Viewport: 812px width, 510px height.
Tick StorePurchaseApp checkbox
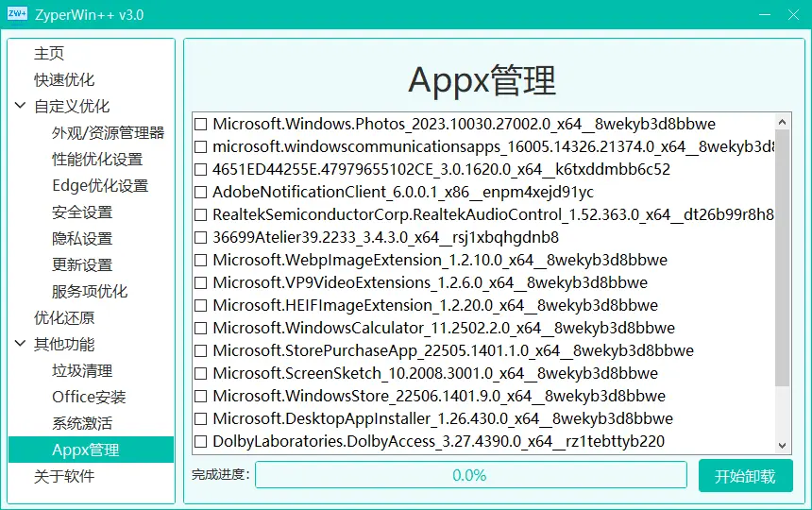click(x=200, y=350)
